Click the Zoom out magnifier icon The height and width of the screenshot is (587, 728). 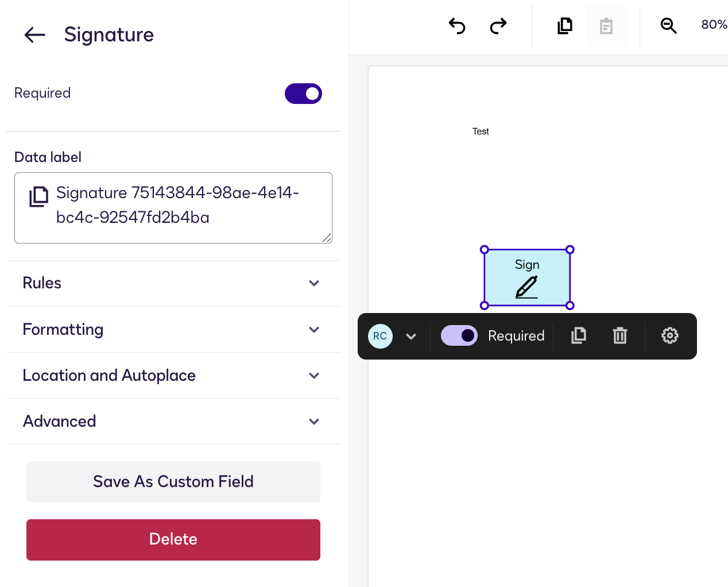point(668,26)
